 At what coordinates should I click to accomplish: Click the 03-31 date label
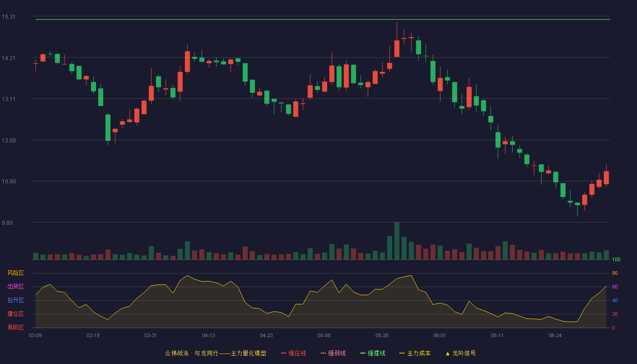point(151,335)
